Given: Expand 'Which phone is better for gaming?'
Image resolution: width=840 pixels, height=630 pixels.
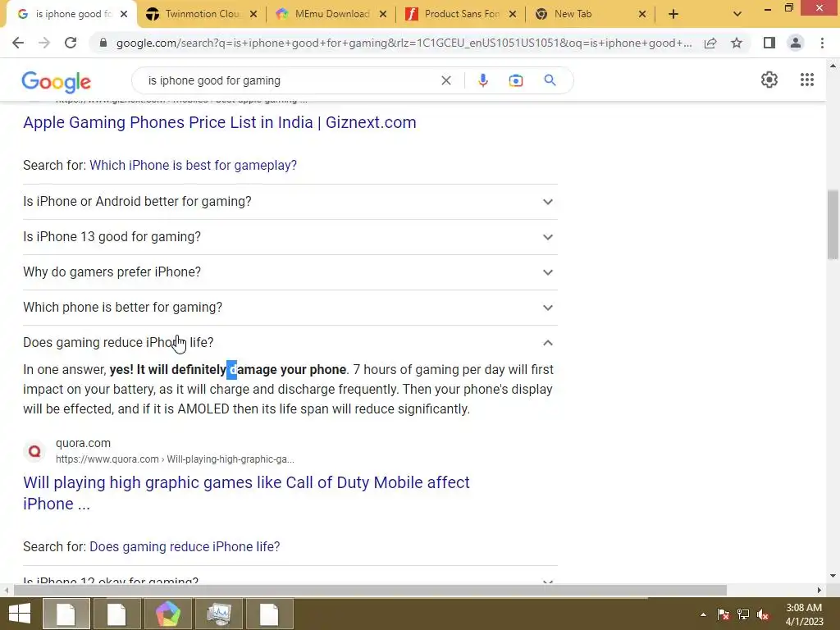Looking at the screenshot, I should click(290, 308).
